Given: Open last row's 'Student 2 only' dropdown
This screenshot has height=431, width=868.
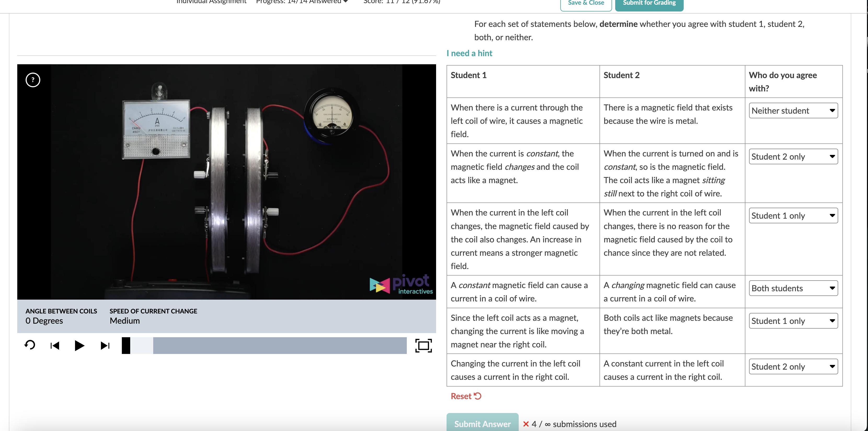Looking at the screenshot, I should [x=793, y=366].
